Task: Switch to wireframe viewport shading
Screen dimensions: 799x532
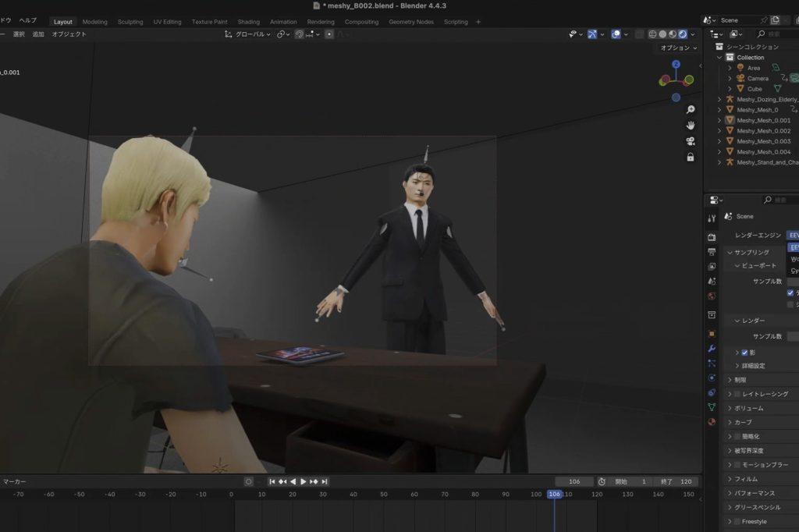Action: pos(651,34)
